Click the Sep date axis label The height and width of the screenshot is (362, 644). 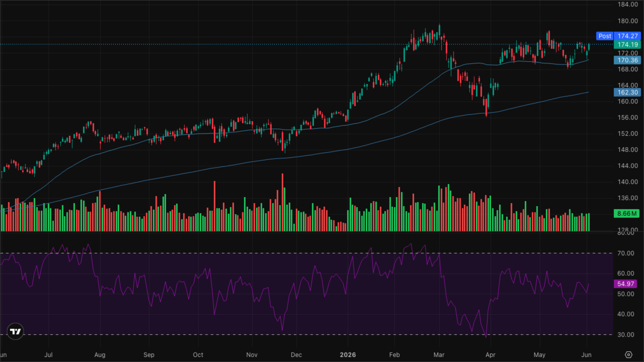pyautogui.click(x=149, y=355)
